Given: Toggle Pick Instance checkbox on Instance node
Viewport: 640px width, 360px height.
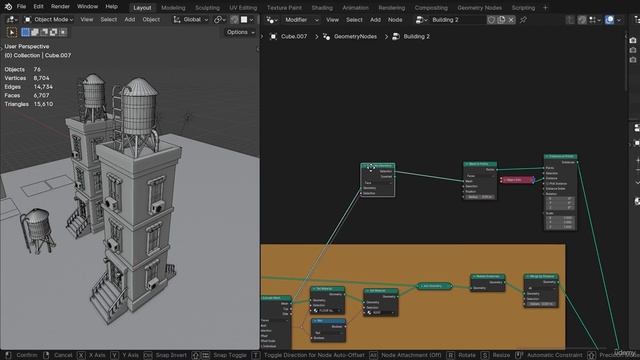Looking at the screenshot, I should [548, 184].
